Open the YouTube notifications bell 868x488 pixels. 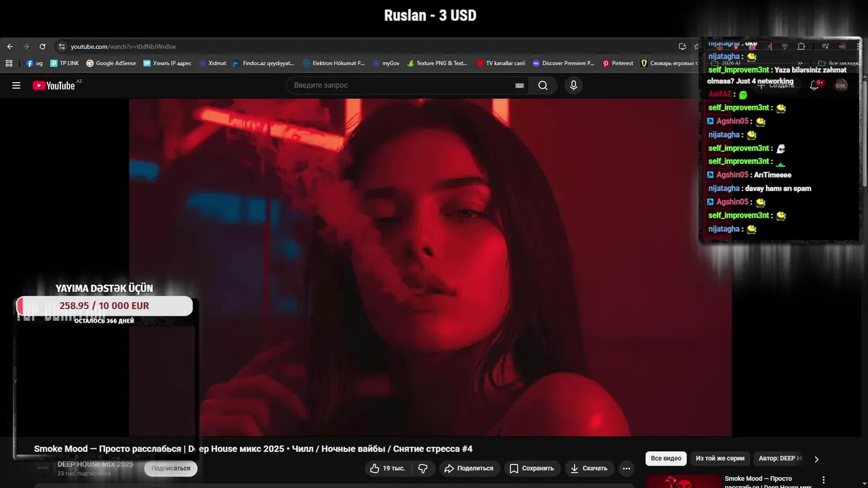pyautogui.click(x=814, y=85)
